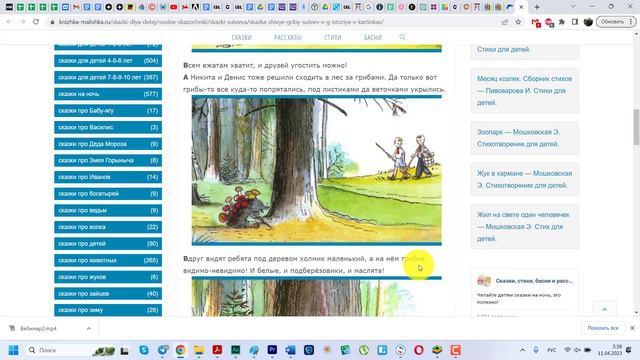Image resolution: width=640 pixels, height=360 pixels.
Task: Open the browser extensions puzzle icon
Action: 562,22
